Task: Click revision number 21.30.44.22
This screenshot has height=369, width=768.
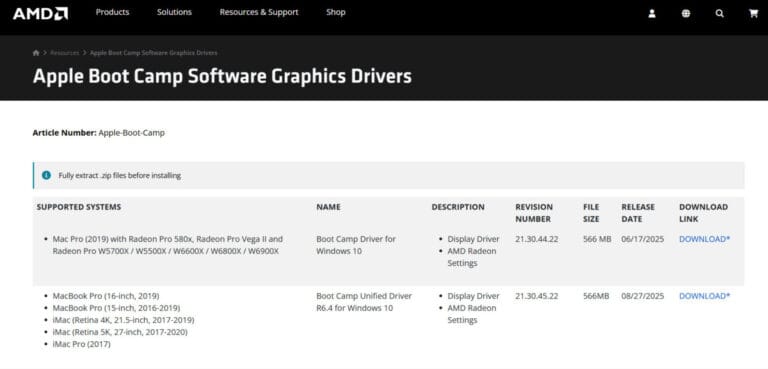Action: coord(536,239)
